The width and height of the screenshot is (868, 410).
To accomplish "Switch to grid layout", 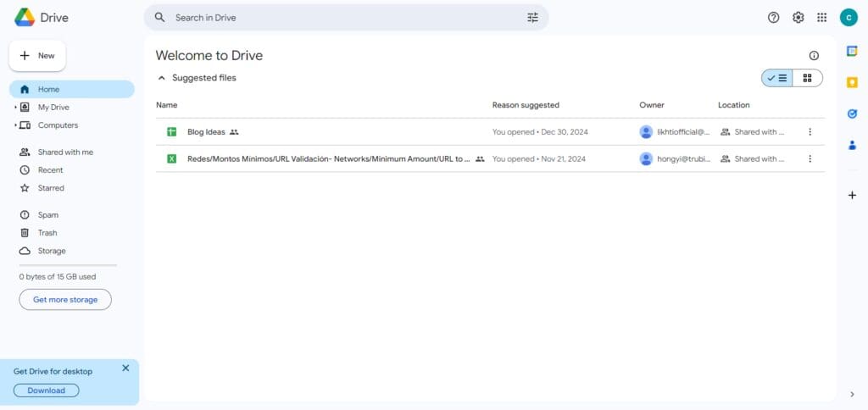I will pos(807,78).
